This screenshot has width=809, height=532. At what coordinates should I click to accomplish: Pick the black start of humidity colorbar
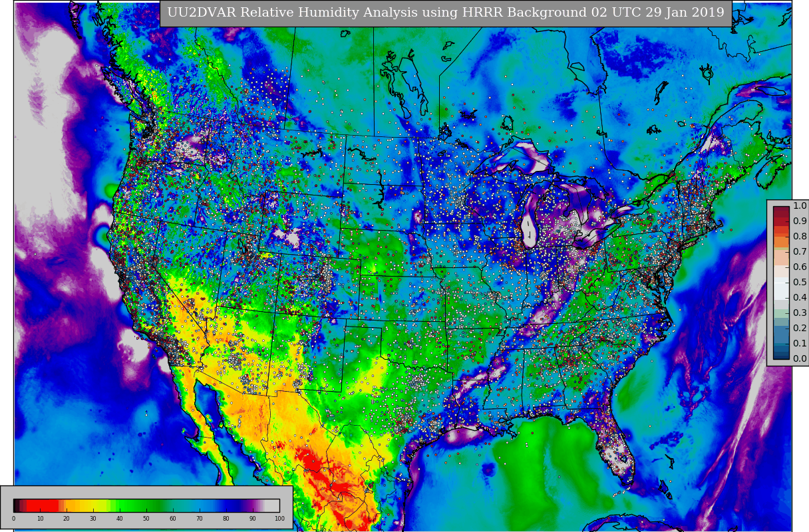(15, 505)
